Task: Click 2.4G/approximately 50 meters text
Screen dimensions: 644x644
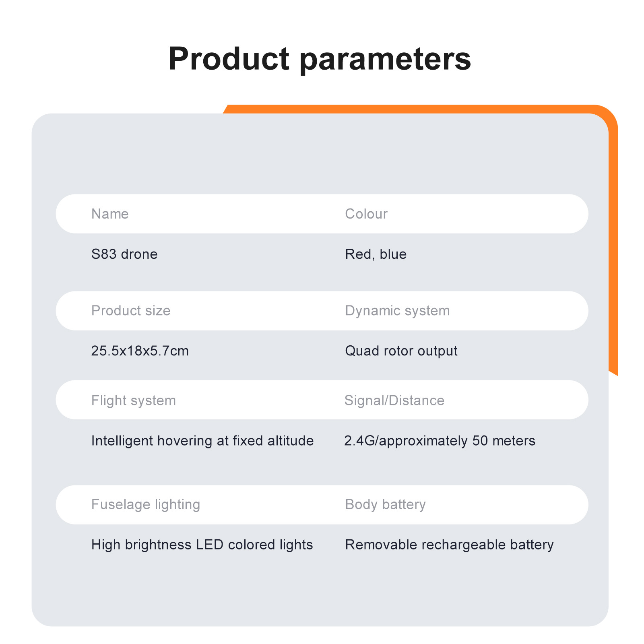Action: [x=440, y=441]
